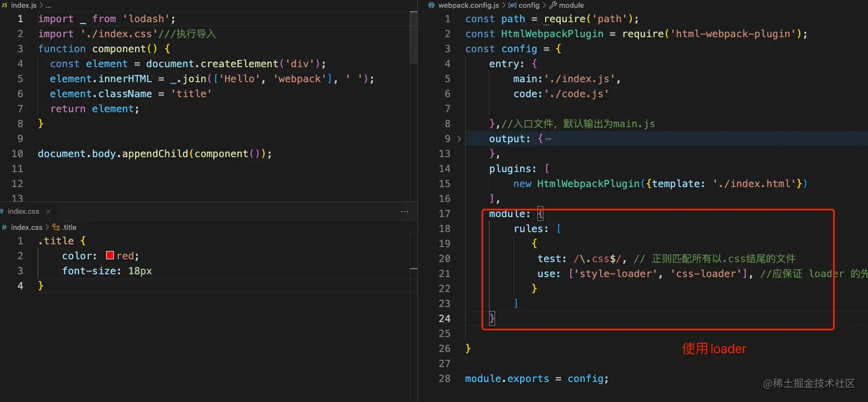Click the class symbol icon beside .title breadcrumb

pyautogui.click(x=56, y=228)
